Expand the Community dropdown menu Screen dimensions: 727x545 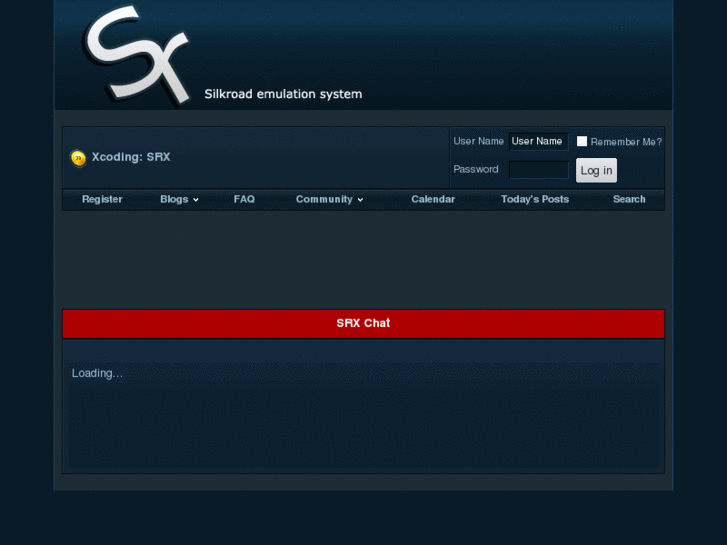click(329, 199)
